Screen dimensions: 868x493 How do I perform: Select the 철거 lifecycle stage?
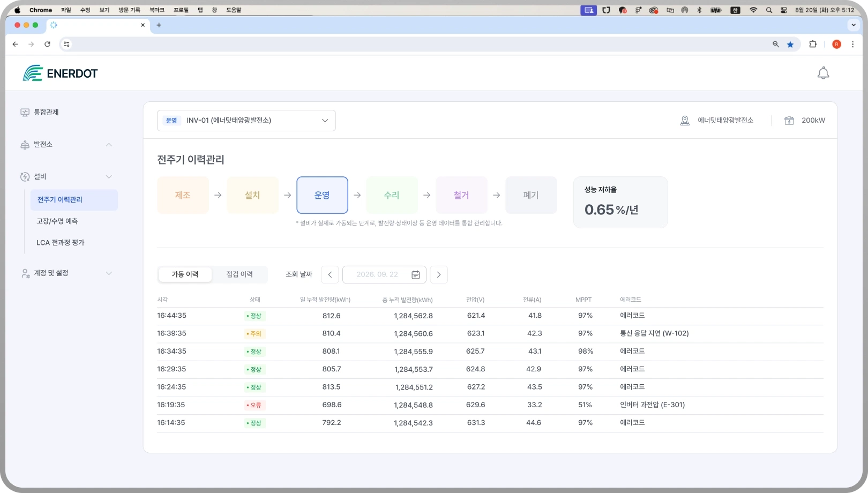click(461, 196)
